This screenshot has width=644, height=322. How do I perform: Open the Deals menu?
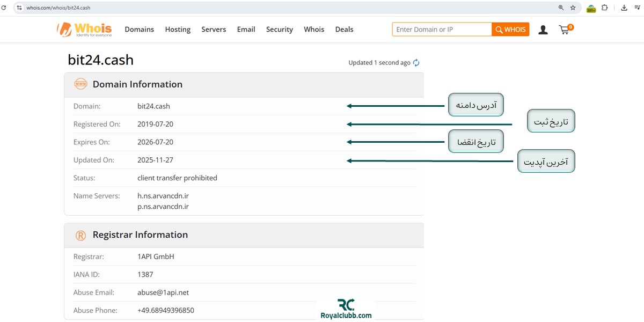click(x=344, y=30)
